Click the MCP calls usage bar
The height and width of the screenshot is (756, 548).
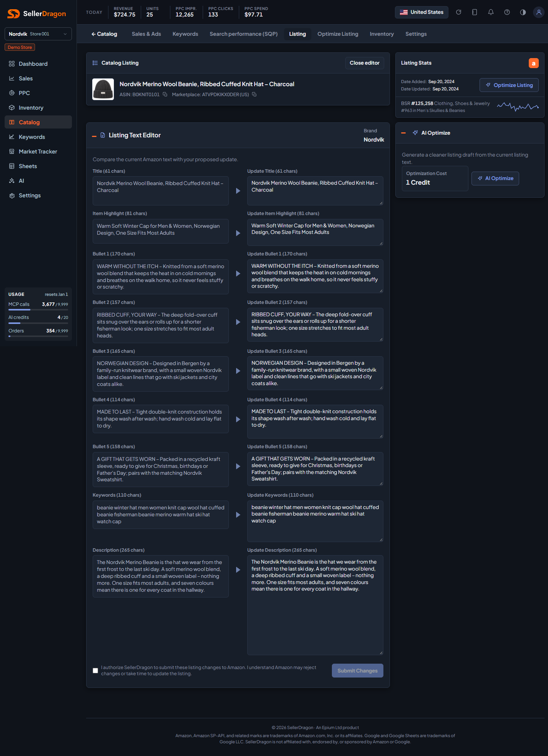pyautogui.click(x=38, y=310)
